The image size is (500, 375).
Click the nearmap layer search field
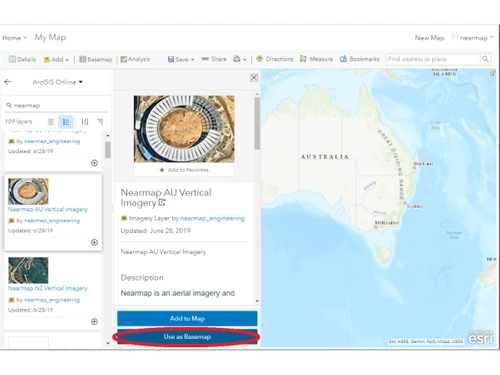[x=56, y=105]
